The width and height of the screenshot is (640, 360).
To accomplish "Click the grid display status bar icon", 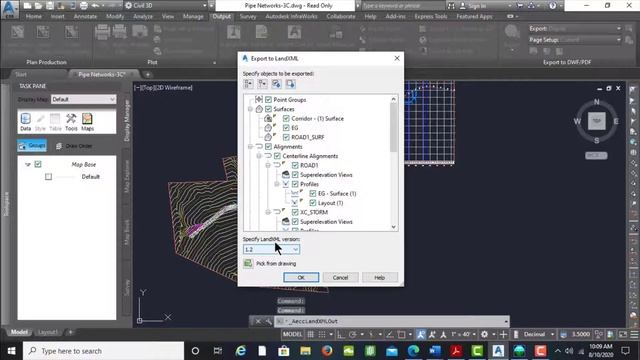I will click(x=311, y=334).
